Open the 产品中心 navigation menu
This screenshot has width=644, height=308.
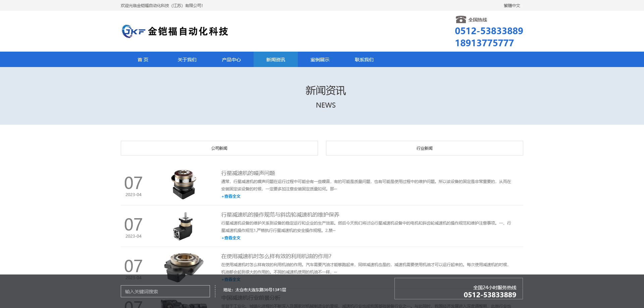[x=231, y=59]
